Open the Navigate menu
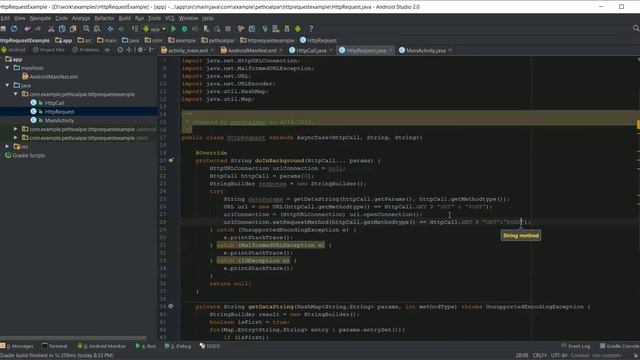640x360 pixels. pyautogui.click(x=40, y=18)
